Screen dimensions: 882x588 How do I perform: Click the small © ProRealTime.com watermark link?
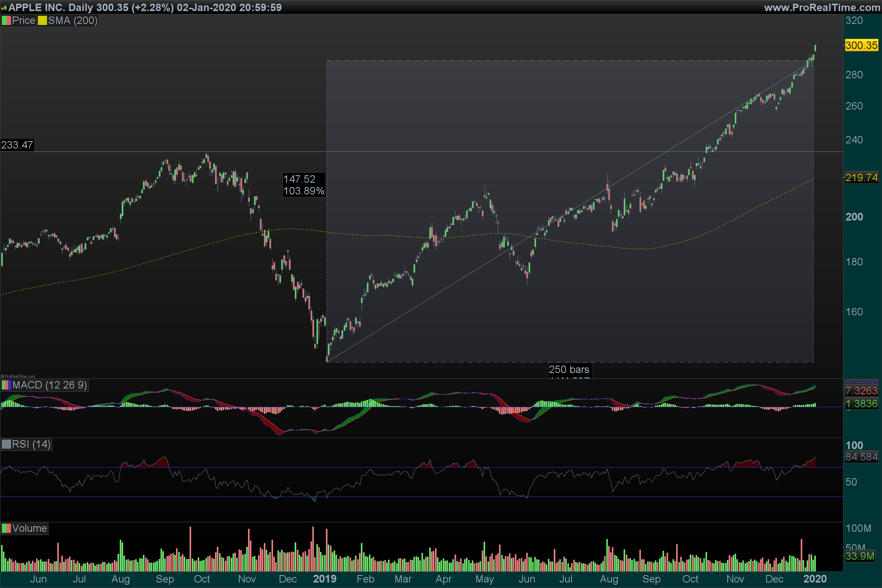pos(18,376)
